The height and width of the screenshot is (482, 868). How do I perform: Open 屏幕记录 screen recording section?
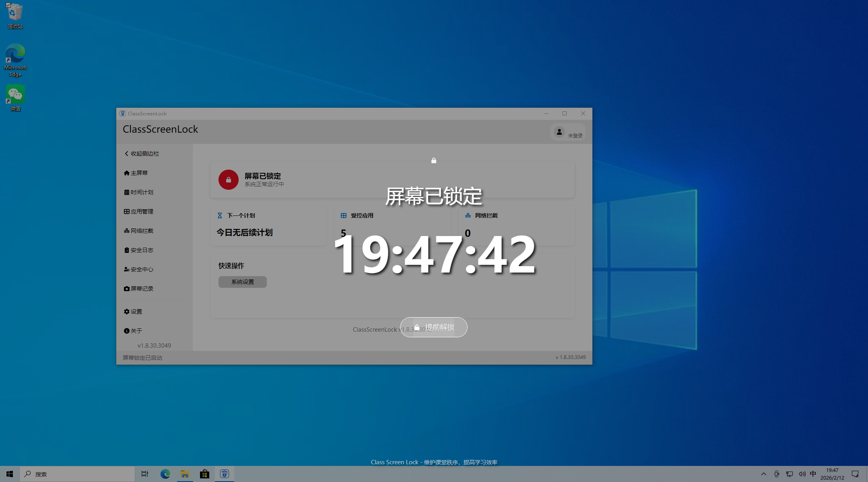tap(142, 288)
